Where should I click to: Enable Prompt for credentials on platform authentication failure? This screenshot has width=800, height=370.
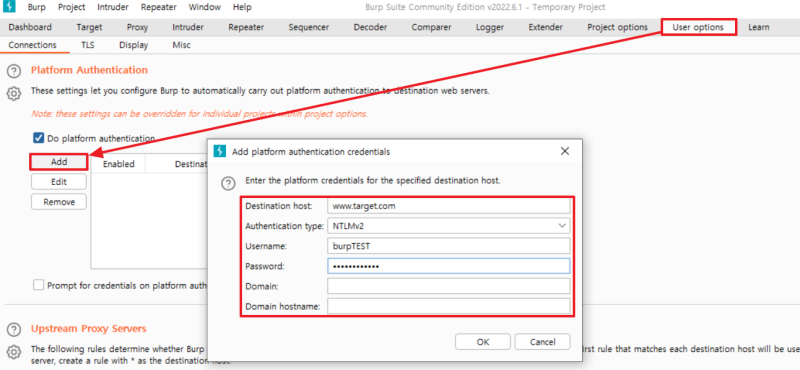[38, 285]
